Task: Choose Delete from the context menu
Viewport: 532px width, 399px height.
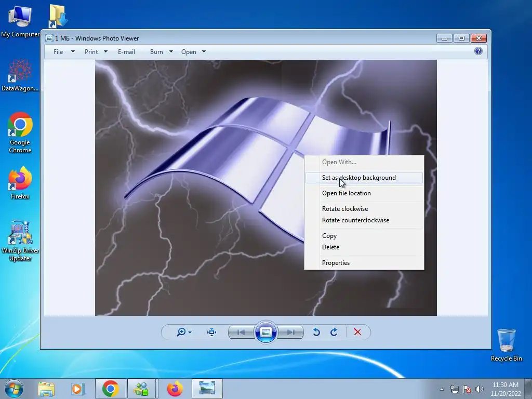Action: click(364, 247)
